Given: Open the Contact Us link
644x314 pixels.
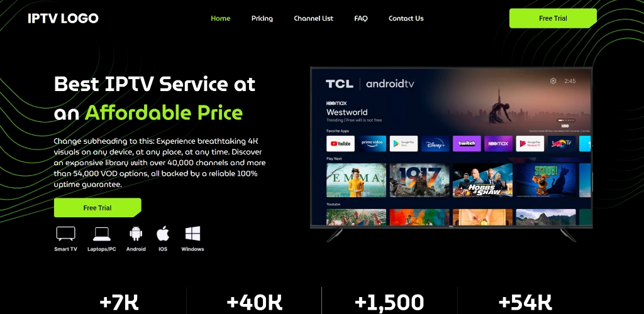Looking at the screenshot, I should (x=406, y=18).
